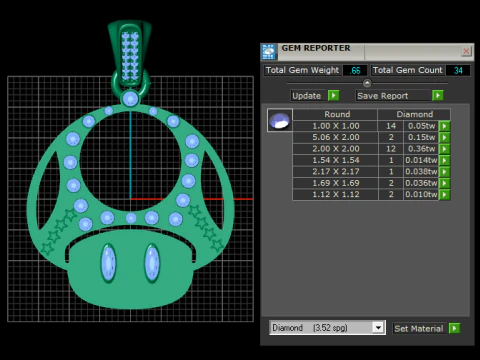Image resolution: width=480 pixels, height=360 pixels.
Task: Click the Save Report button
Action: coord(393,96)
